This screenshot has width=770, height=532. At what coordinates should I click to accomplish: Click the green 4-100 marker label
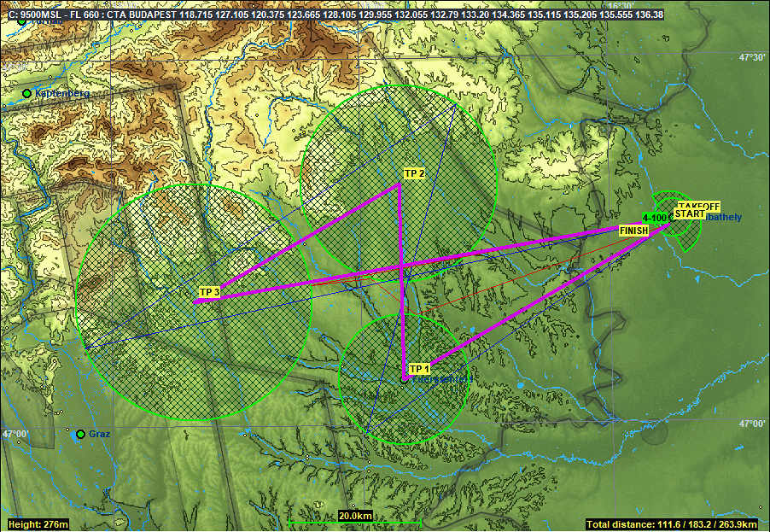tap(655, 218)
